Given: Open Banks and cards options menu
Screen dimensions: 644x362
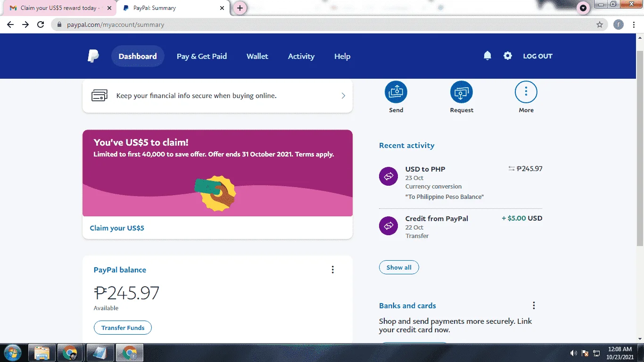Looking at the screenshot, I should click(534, 305).
